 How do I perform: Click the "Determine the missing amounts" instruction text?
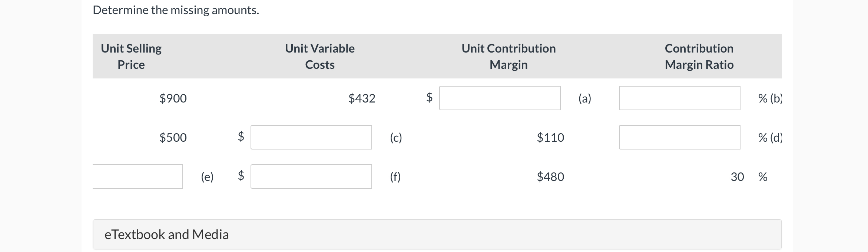[176, 10]
